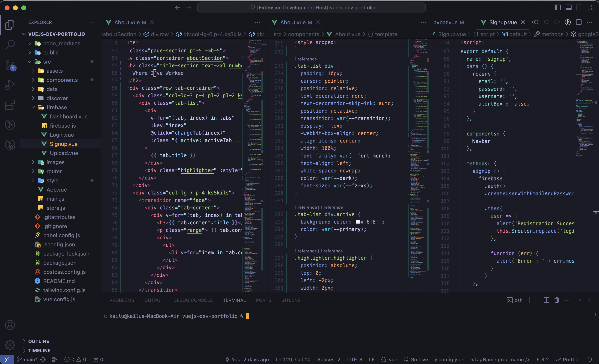The image size is (599, 364).
Task: Expand the OUTLINE section
Action: [x=39, y=341]
